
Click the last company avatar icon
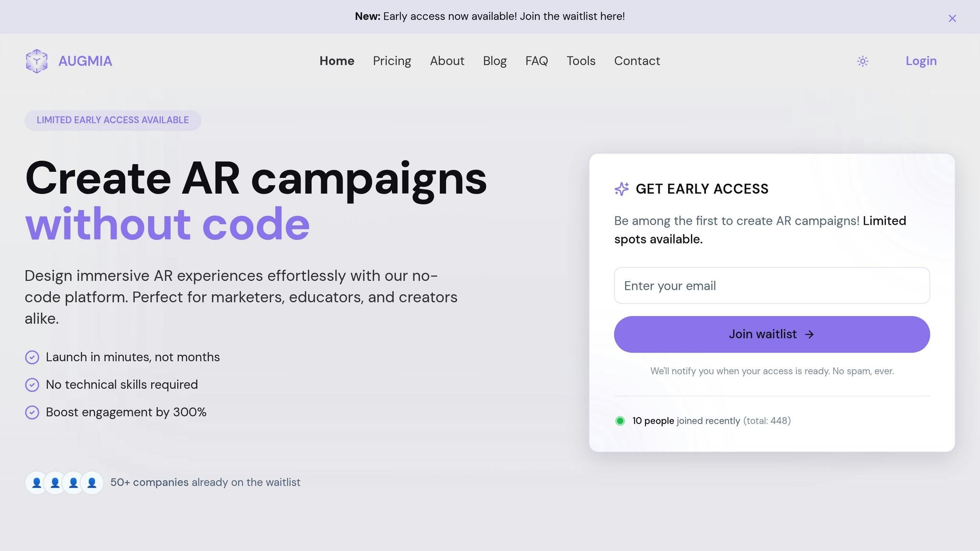coord(92,483)
